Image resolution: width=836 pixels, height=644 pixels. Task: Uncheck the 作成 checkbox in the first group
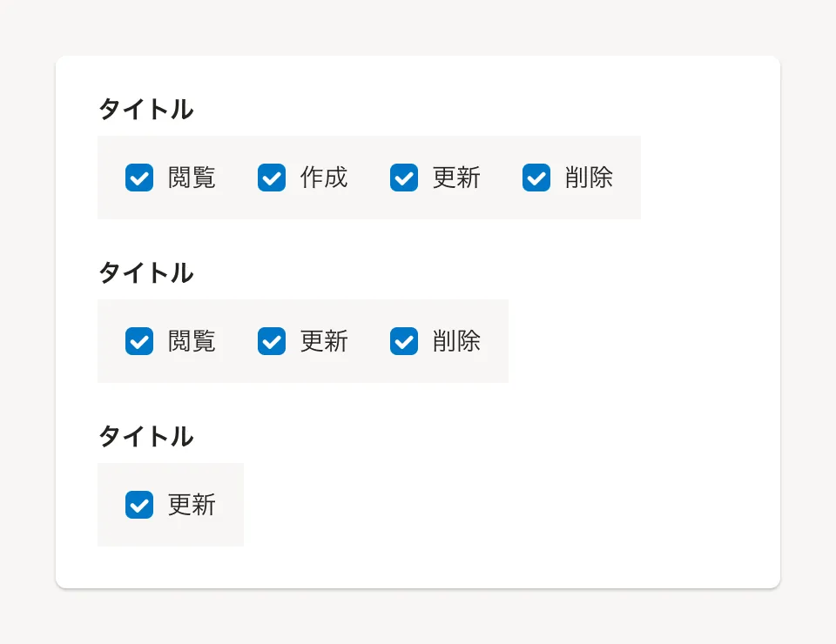(x=272, y=178)
